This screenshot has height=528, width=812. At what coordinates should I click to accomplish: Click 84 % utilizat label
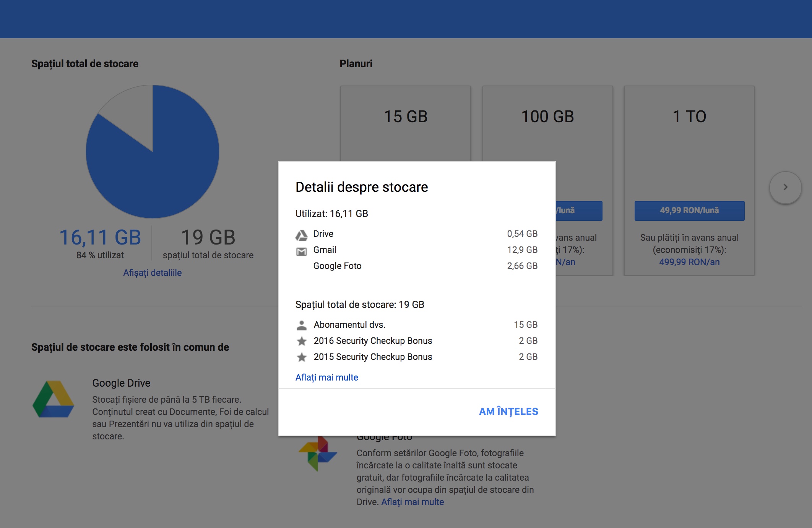(100, 255)
